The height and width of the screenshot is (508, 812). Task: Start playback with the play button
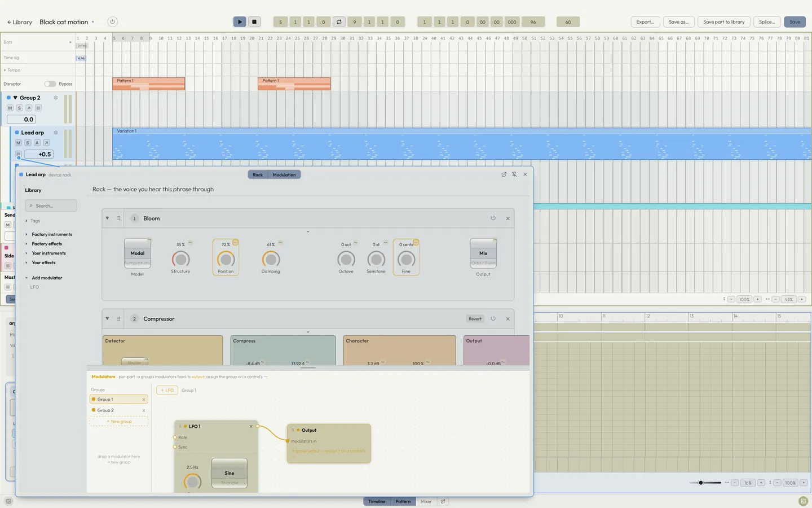click(x=240, y=22)
